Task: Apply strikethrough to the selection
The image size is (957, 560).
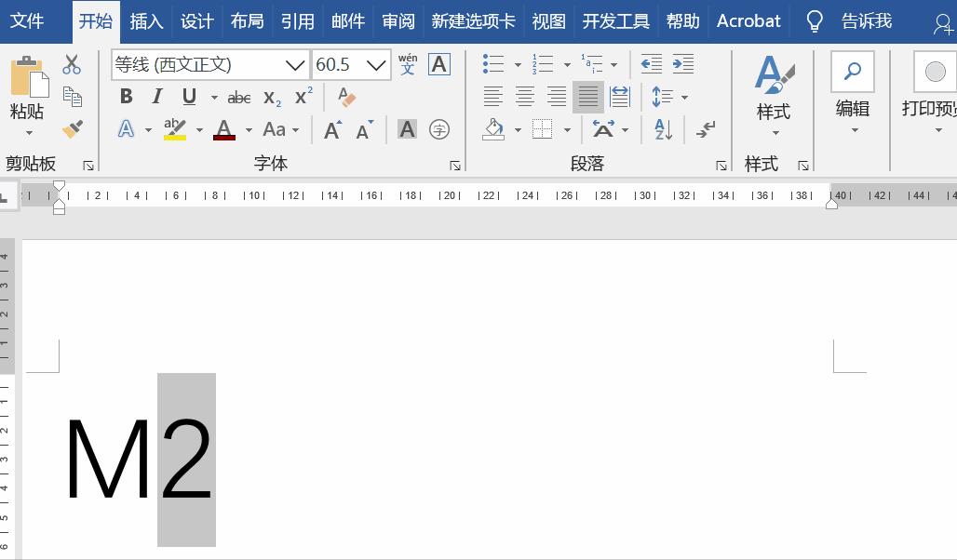Action: click(x=240, y=96)
